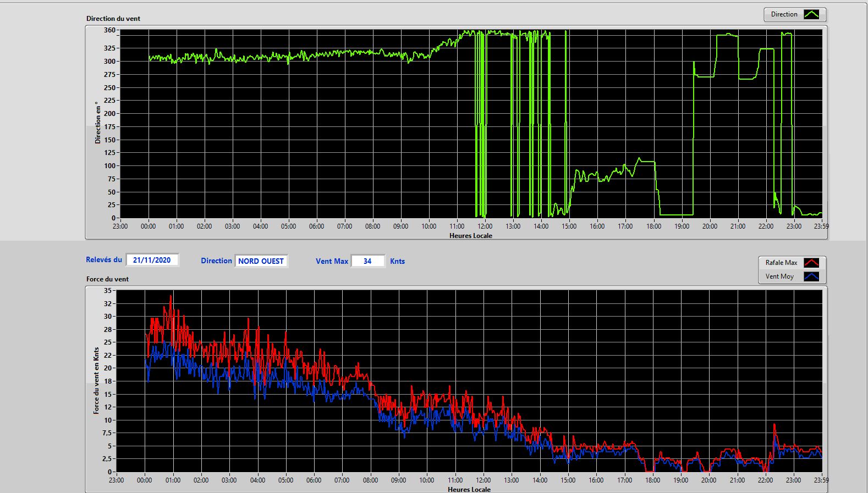Click the 'Direction en °' vertical axis label
Image resolution: width=868 pixels, height=493 pixels.
point(98,123)
